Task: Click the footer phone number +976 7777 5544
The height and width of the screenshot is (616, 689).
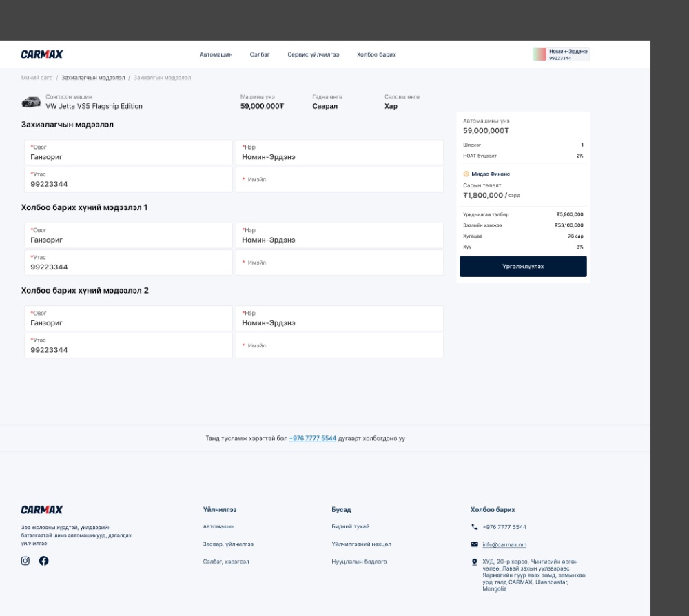Action: pyautogui.click(x=504, y=527)
